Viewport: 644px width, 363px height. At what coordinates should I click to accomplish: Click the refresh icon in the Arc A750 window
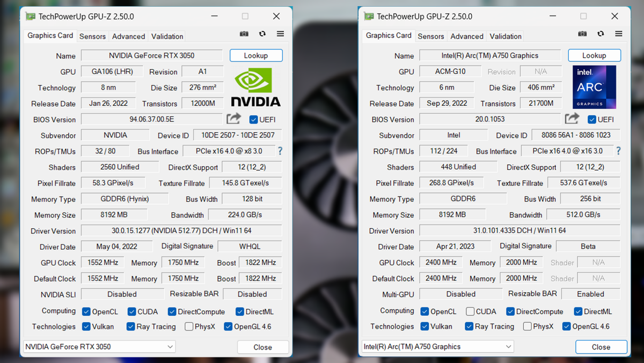(601, 34)
